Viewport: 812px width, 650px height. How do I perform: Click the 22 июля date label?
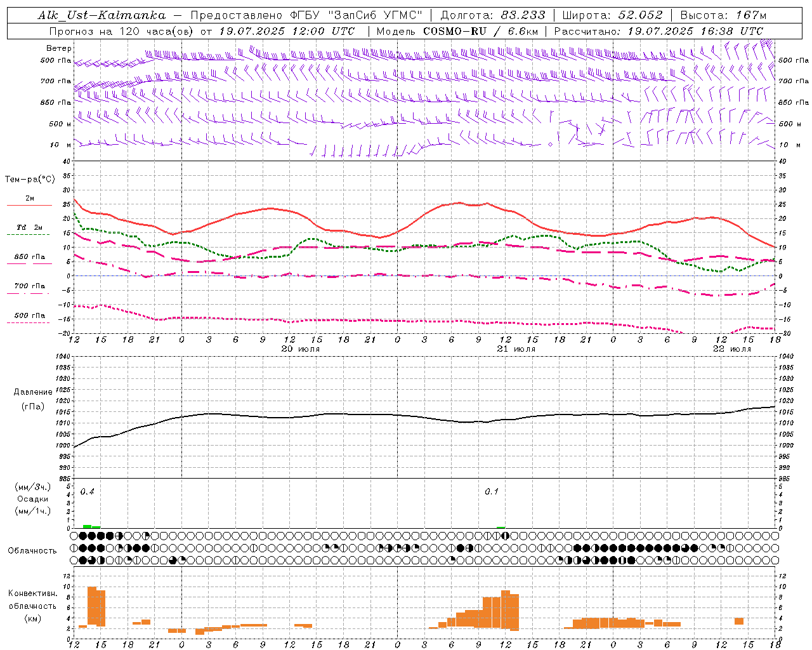click(732, 349)
